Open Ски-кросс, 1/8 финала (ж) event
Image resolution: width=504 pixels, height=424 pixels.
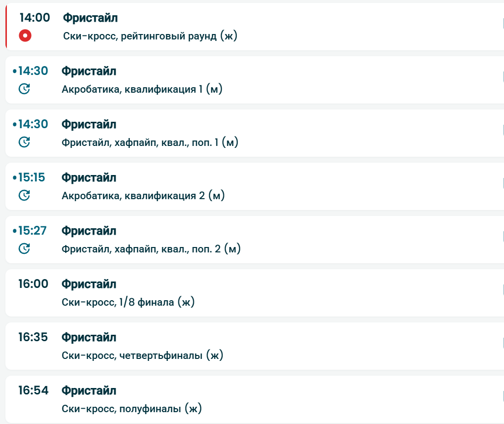pyautogui.click(x=128, y=302)
